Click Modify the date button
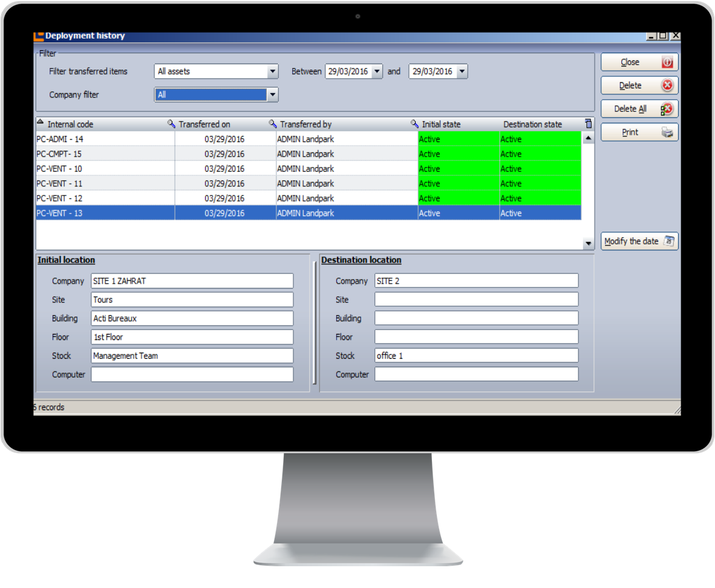This screenshot has height=588, width=715. tap(639, 241)
